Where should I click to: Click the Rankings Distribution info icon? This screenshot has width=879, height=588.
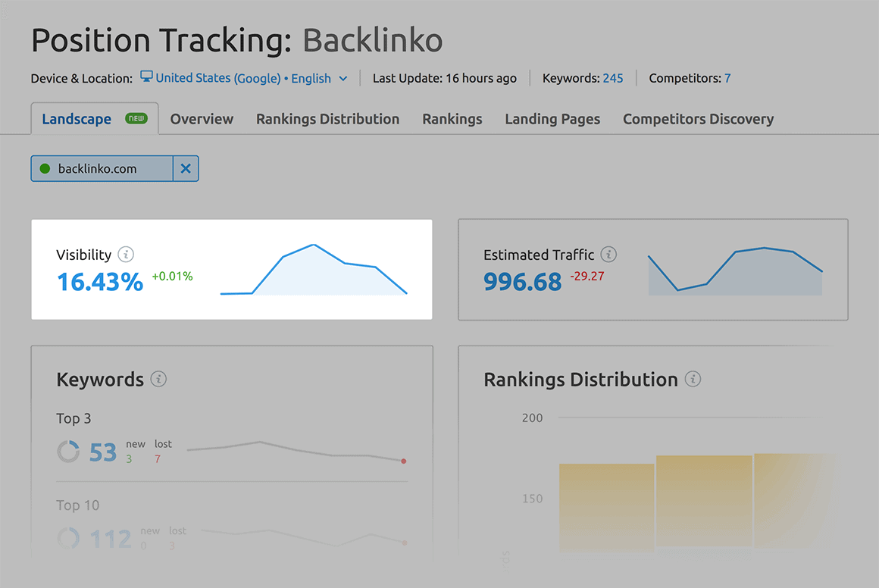pos(693,380)
